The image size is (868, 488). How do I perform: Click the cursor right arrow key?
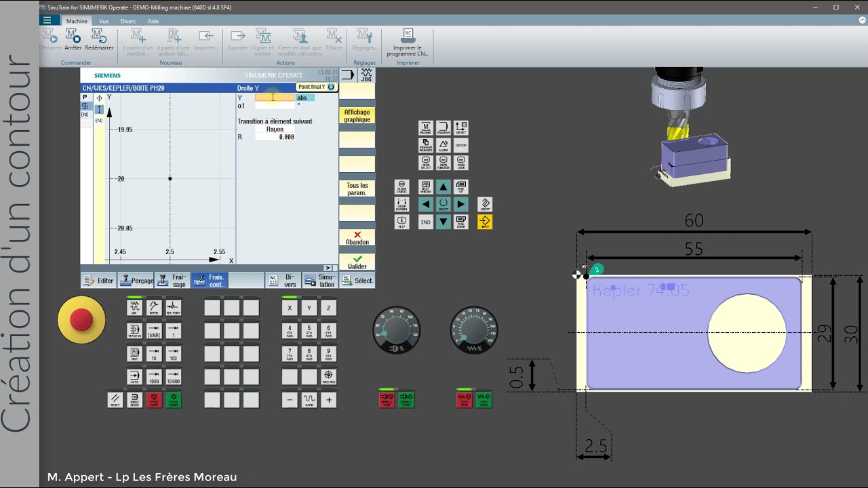click(461, 204)
